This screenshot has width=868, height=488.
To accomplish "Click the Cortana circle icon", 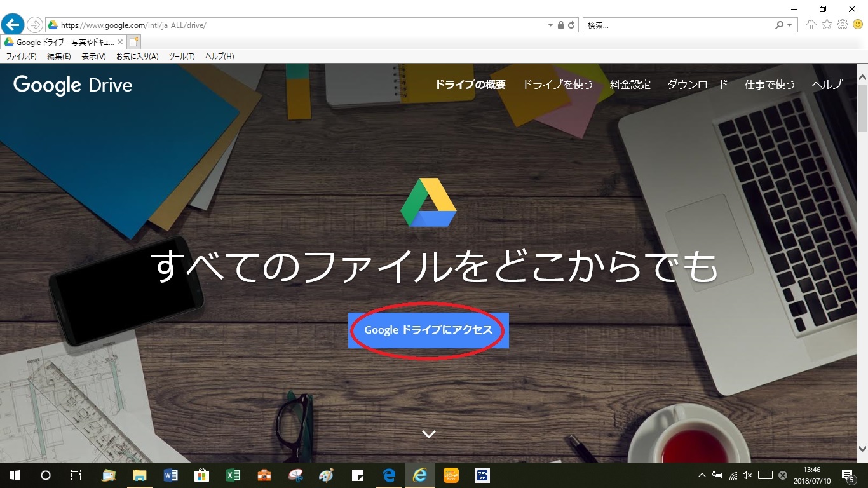I will click(x=46, y=475).
